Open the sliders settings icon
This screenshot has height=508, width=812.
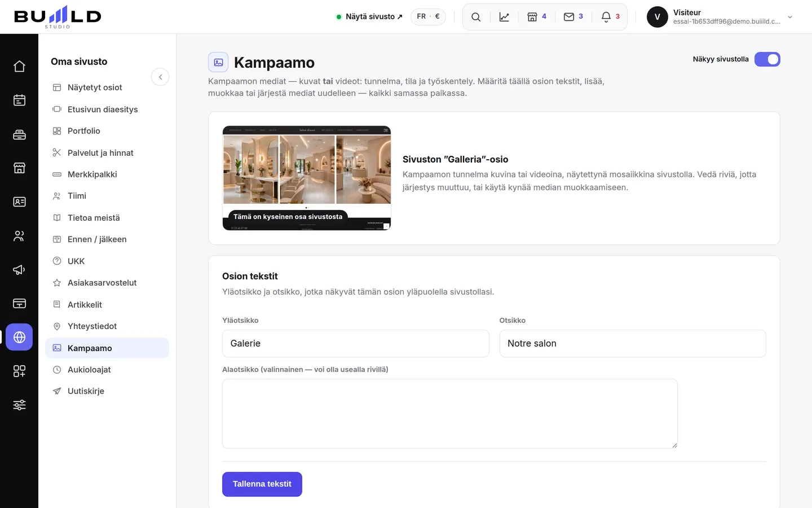tap(19, 405)
